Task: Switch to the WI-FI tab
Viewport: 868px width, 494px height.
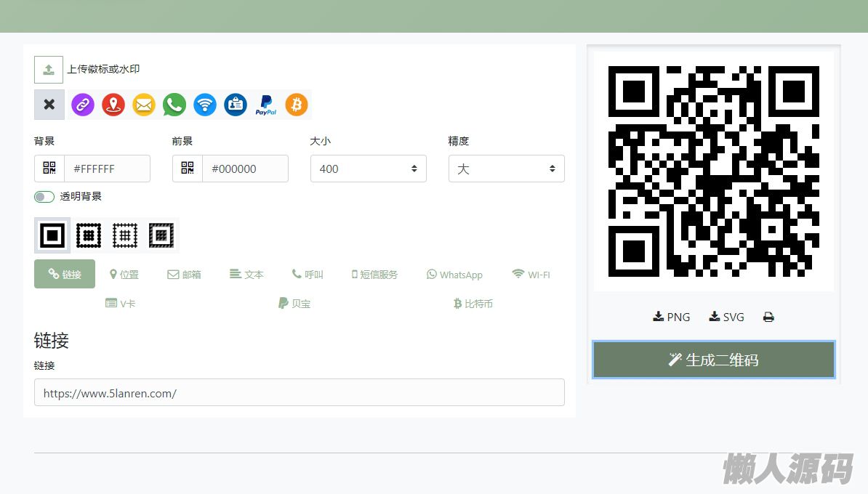Action: click(x=531, y=275)
